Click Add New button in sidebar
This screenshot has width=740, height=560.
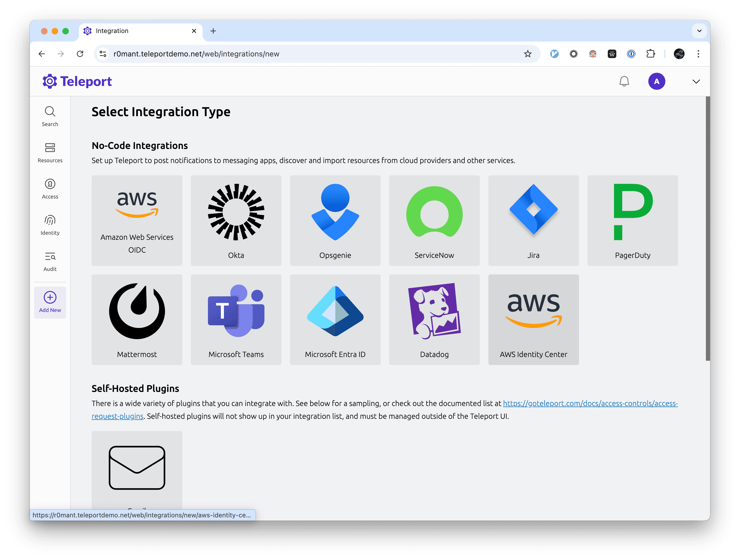50,302
